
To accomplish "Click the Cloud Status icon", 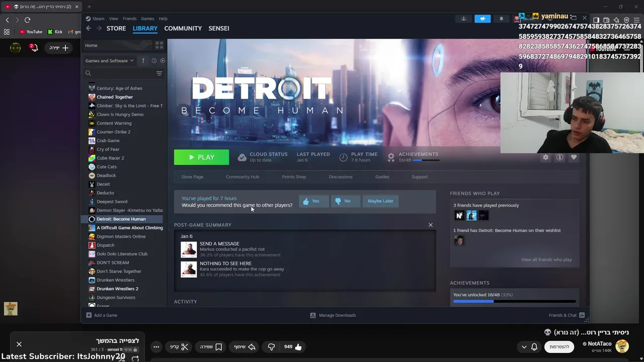I will (x=242, y=157).
